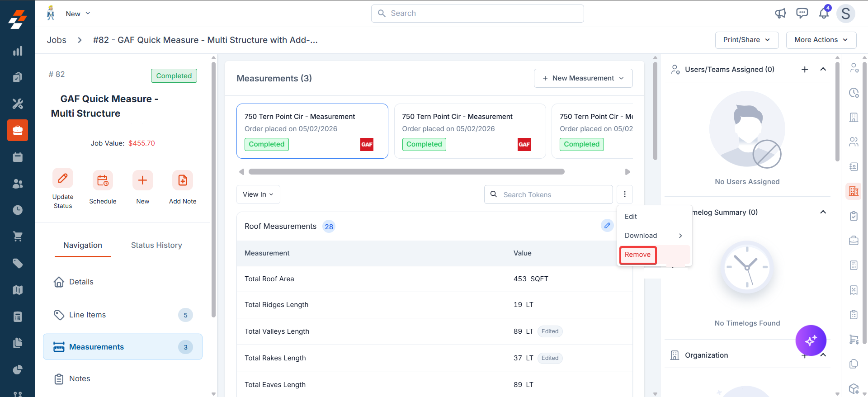The height and width of the screenshot is (397, 868).
Task: Collapse the Timelog Summary section
Action: tap(823, 212)
